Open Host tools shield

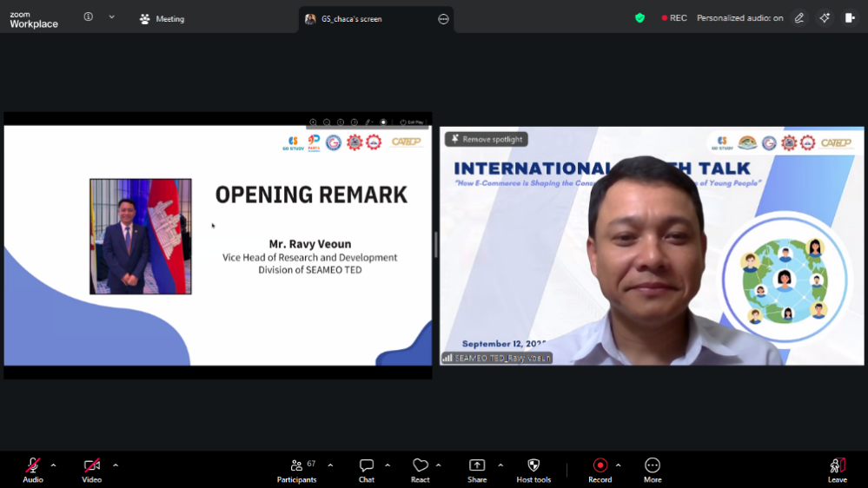point(533,471)
